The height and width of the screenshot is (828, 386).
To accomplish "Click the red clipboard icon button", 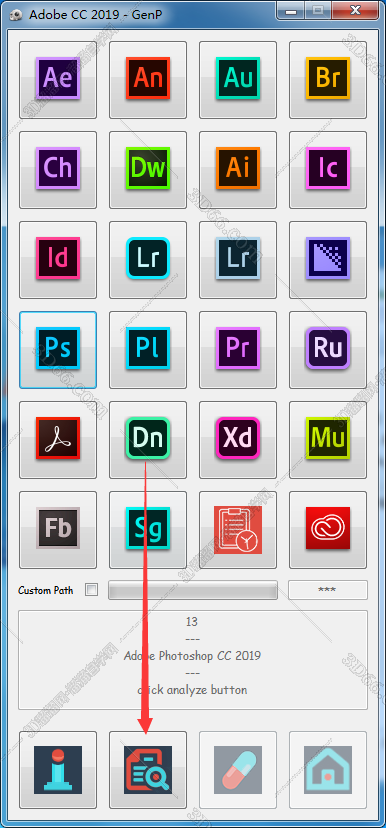I will [238, 530].
